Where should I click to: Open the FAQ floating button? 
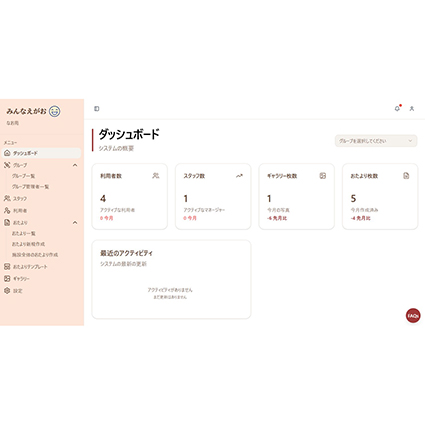pyautogui.click(x=413, y=315)
